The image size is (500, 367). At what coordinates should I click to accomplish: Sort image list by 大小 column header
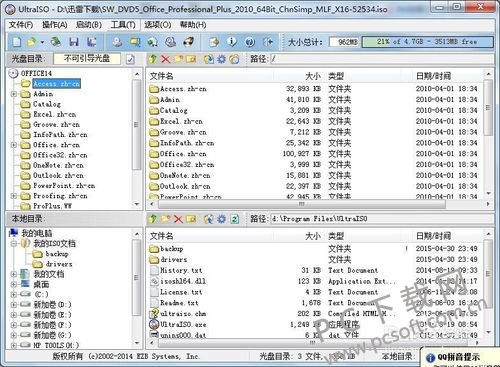point(298,76)
